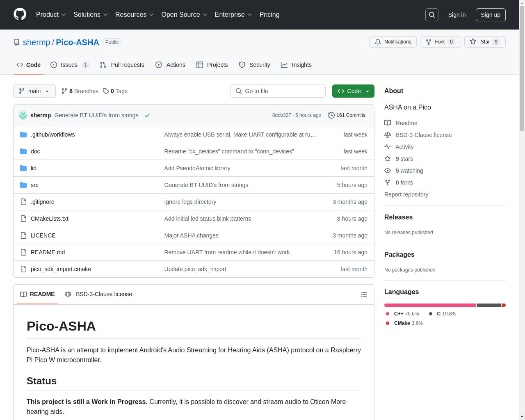
Task: Click the tag icon next to 0 Tags
Action: click(x=106, y=91)
